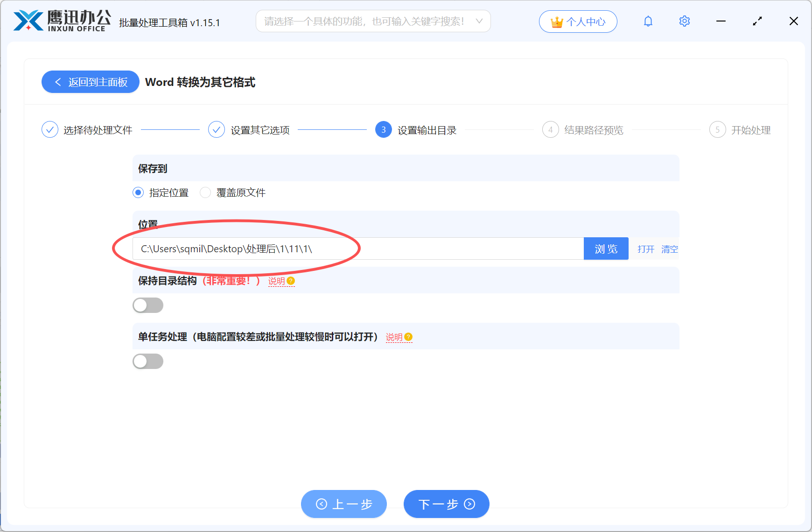Open 保持目录结构 help question mark icon
Screen dimensions: 812x532
tap(291, 281)
